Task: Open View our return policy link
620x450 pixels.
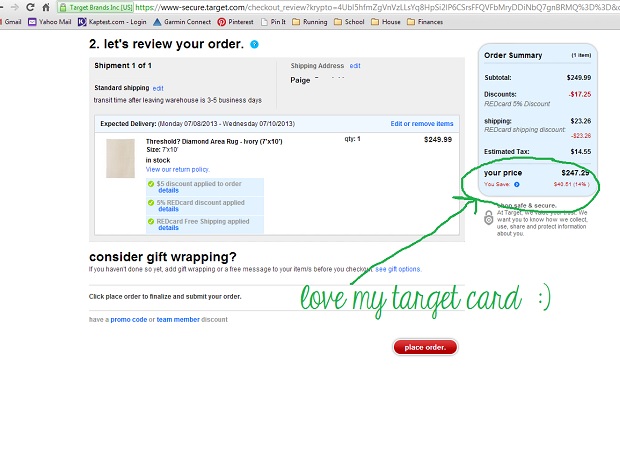Action: tap(177, 169)
